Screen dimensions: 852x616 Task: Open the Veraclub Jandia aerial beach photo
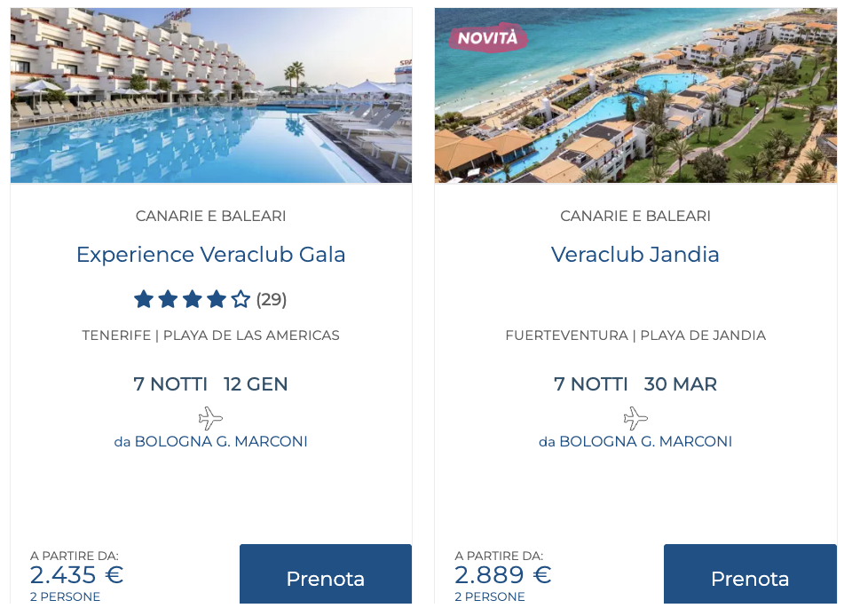[x=635, y=96]
